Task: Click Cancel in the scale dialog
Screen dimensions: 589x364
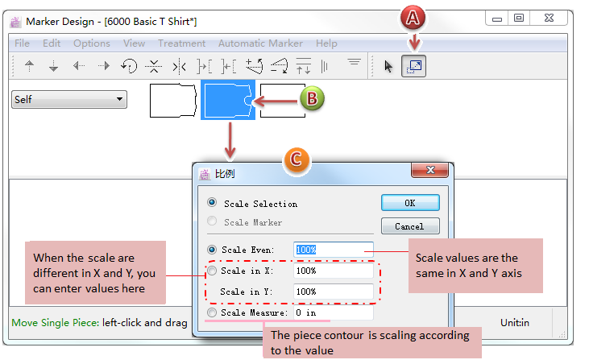Action: [x=410, y=225]
